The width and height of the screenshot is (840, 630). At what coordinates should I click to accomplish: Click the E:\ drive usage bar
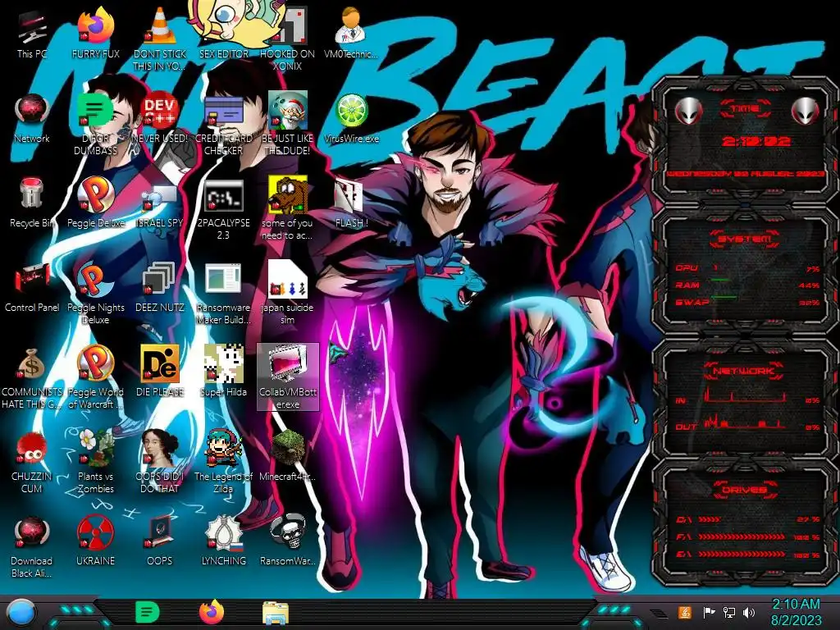point(742,554)
